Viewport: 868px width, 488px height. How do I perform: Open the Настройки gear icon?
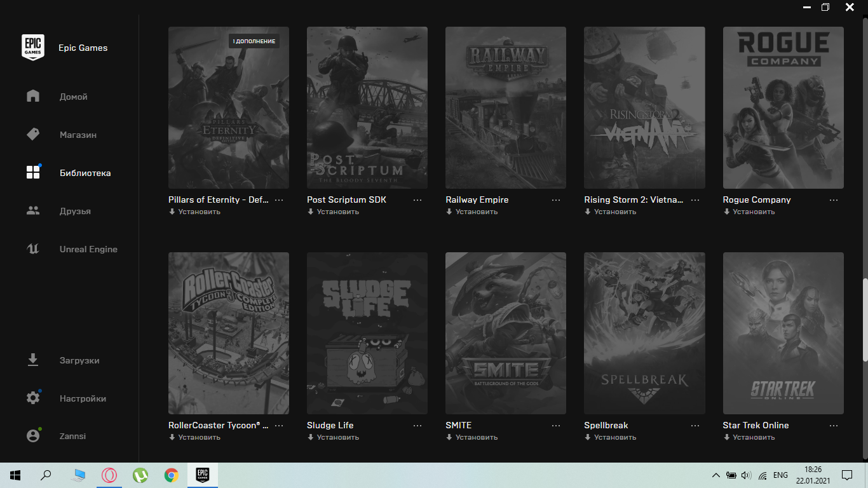pyautogui.click(x=33, y=398)
